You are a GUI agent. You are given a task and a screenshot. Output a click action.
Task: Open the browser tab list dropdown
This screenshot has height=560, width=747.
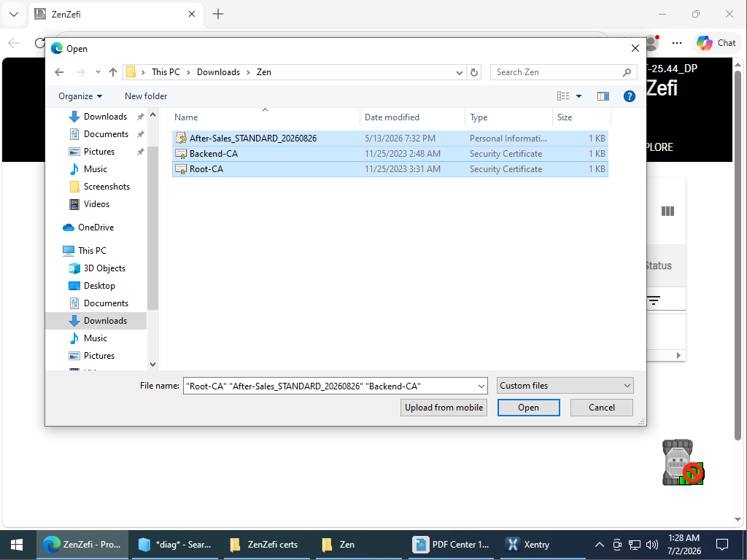14,15
